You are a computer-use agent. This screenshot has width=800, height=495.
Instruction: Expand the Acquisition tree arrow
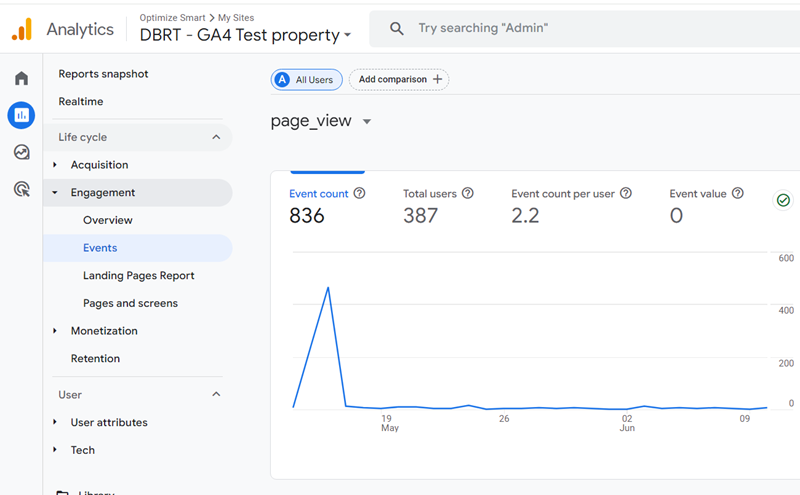(55, 165)
